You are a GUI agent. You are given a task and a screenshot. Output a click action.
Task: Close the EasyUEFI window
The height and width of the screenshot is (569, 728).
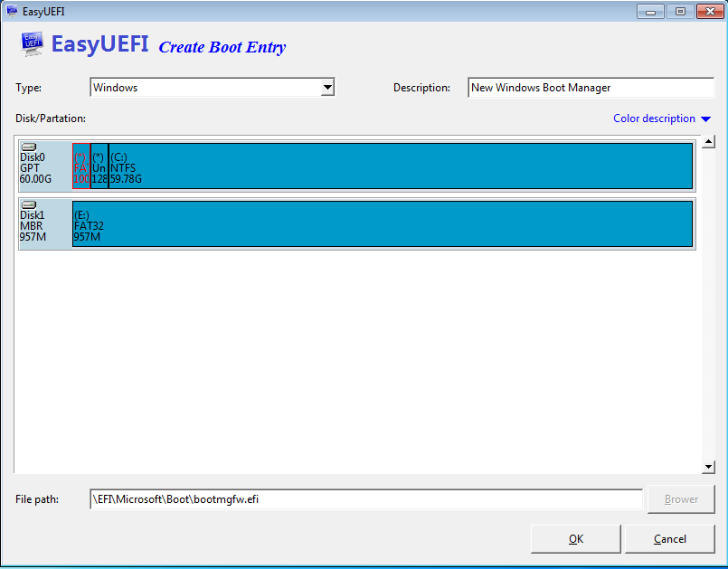click(x=710, y=11)
